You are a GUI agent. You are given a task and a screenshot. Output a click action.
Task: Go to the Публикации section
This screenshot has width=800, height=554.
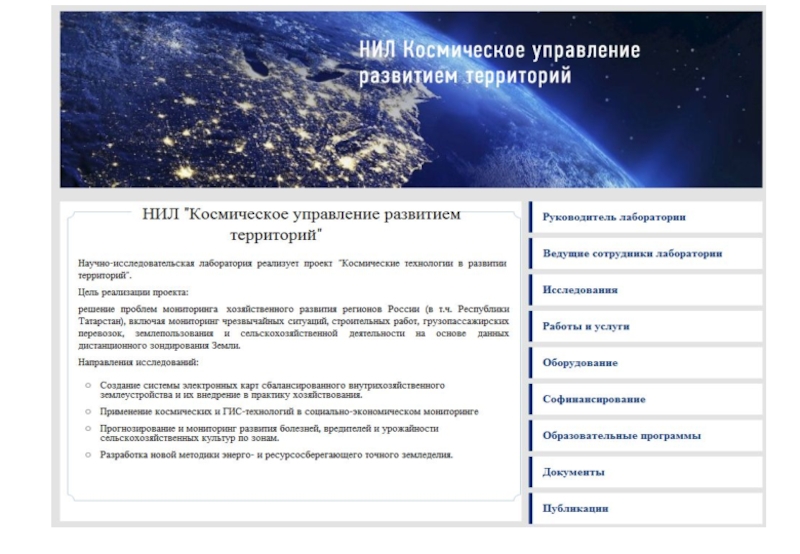click(575, 508)
